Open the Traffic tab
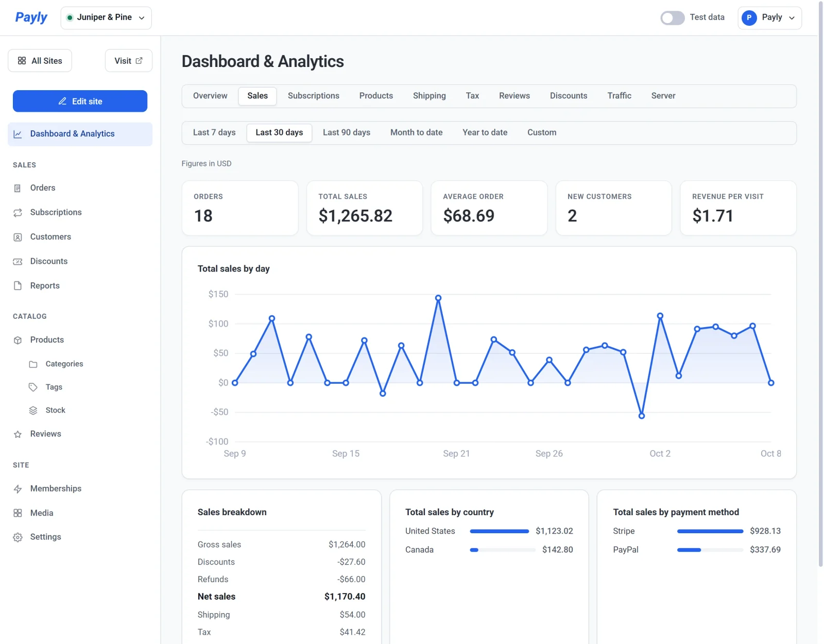Viewport: 824px width, 644px height. point(619,96)
